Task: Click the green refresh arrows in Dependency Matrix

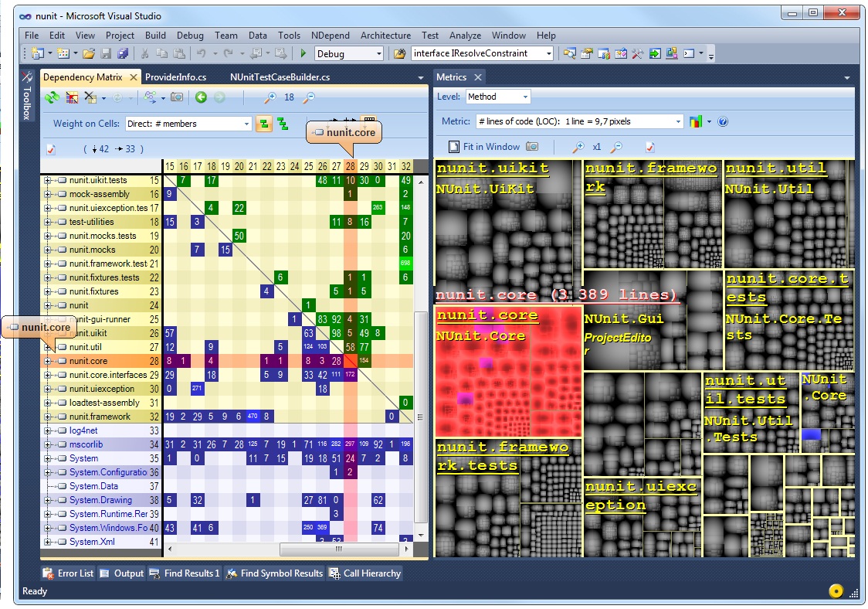Action: 52,97
